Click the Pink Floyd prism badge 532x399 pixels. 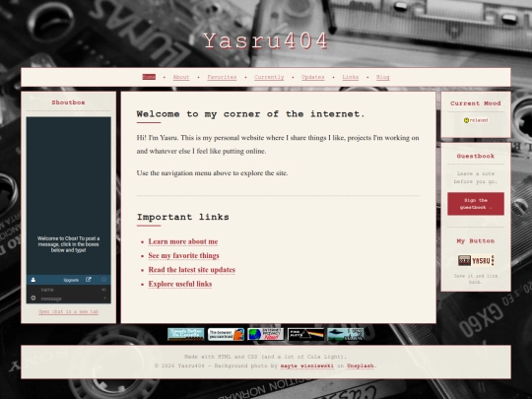305,334
